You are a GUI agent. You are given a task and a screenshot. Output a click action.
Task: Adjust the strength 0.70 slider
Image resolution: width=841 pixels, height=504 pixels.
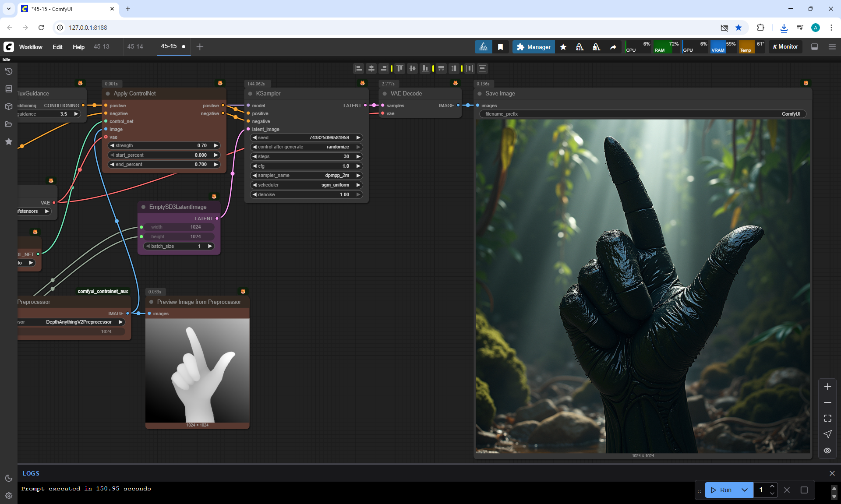164,145
